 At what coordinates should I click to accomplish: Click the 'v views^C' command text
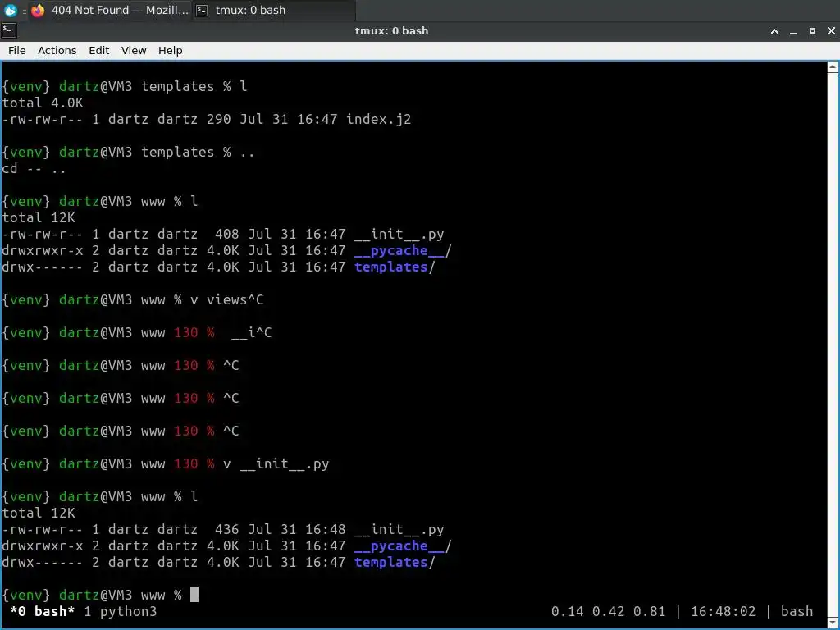[226, 299]
